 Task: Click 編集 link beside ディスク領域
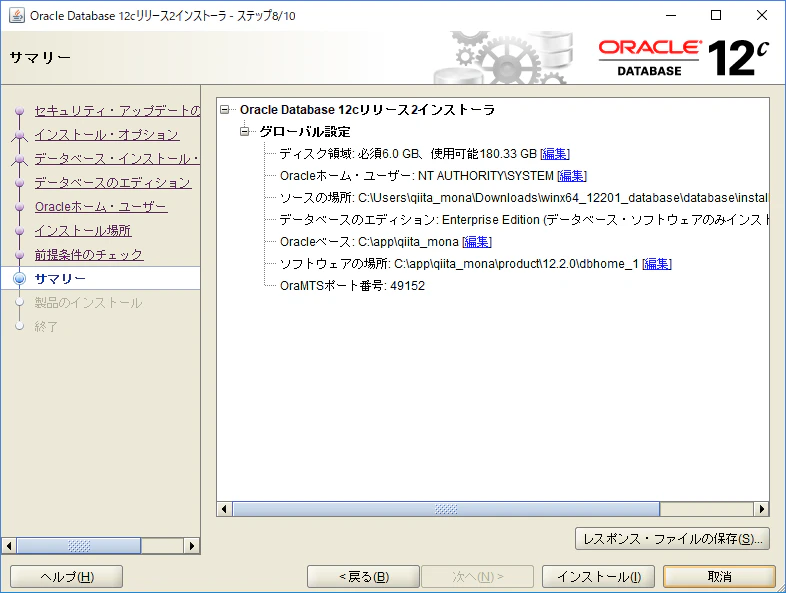pos(555,154)
